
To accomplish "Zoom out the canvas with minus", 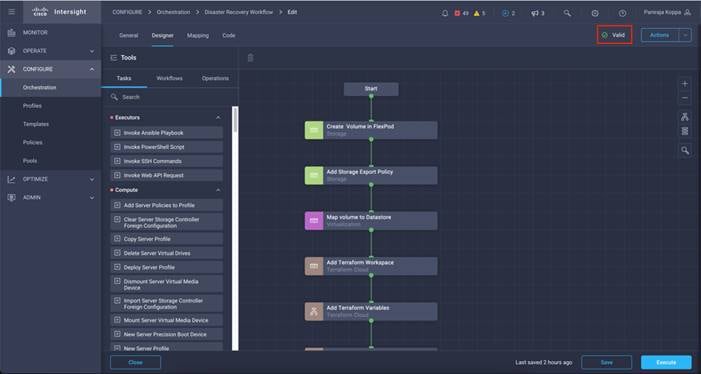I will pyautogui.click(x=684, y=98).
